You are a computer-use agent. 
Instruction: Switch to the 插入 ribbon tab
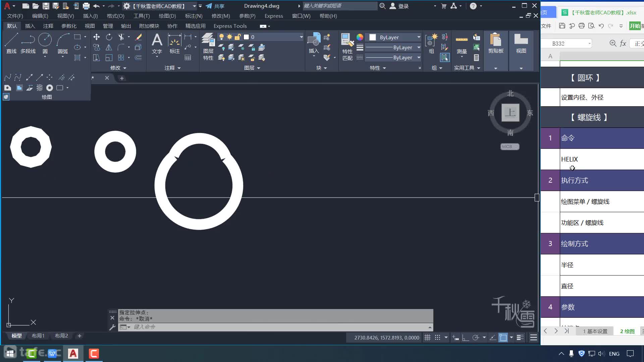[30, 26]
